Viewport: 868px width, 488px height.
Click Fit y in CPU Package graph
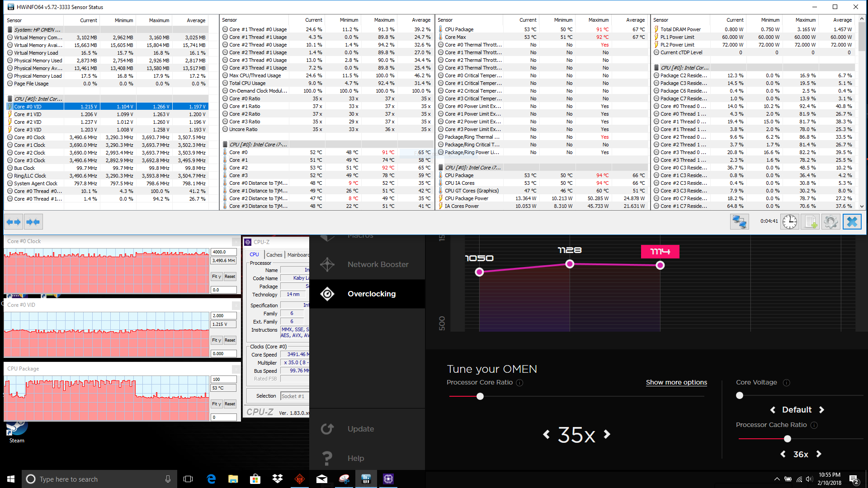pyautogui.click(x=217, y=404)
